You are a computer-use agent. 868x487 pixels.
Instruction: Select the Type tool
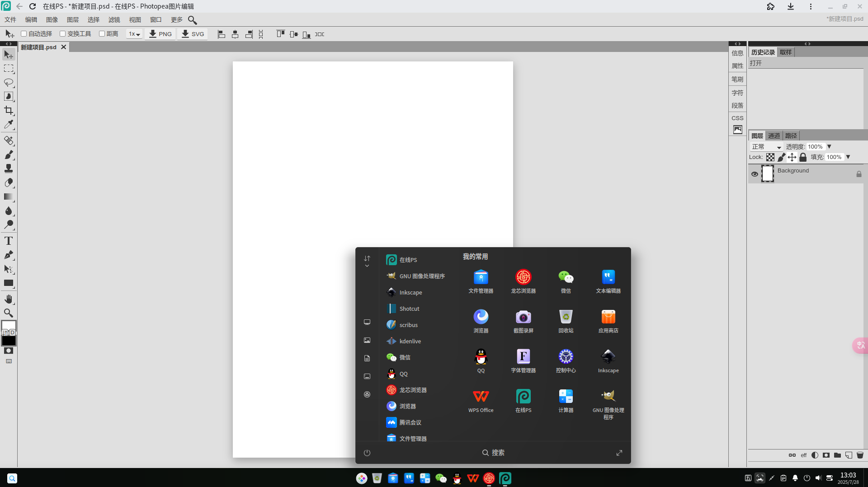(x=9, y=241)
